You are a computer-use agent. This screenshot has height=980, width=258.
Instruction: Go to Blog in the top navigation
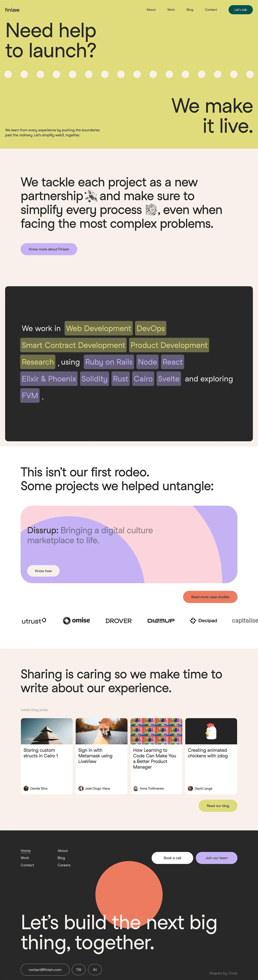[190, 10]
